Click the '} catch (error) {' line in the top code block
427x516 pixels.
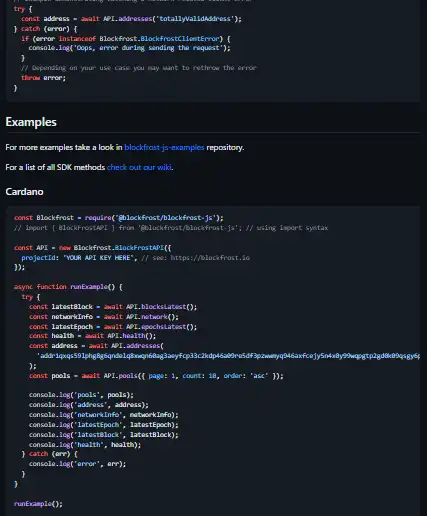tap(46, 29)
